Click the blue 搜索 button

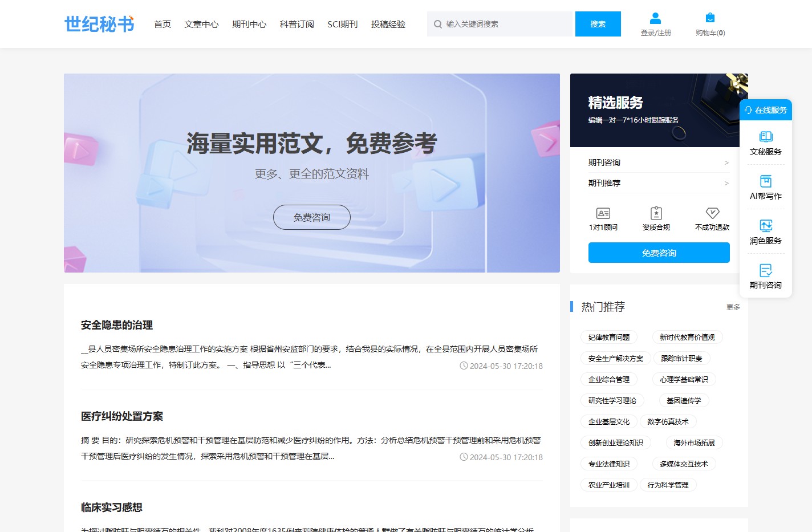598,24
